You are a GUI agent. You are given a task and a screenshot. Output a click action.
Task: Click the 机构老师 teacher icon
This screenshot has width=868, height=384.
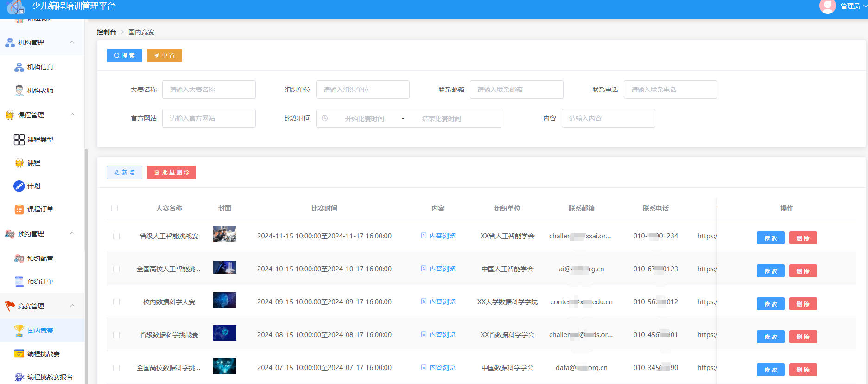(x=19, y=90)
